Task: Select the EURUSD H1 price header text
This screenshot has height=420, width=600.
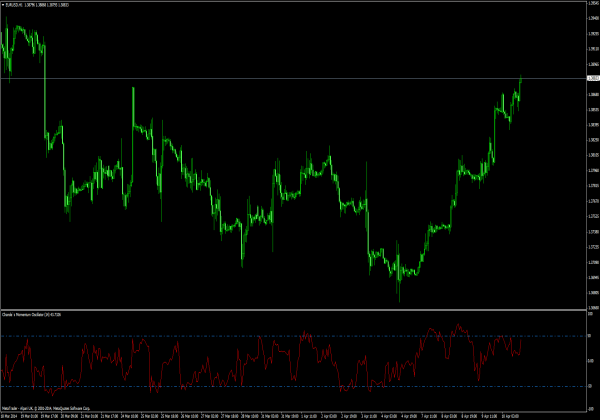Action: (37, 5)
